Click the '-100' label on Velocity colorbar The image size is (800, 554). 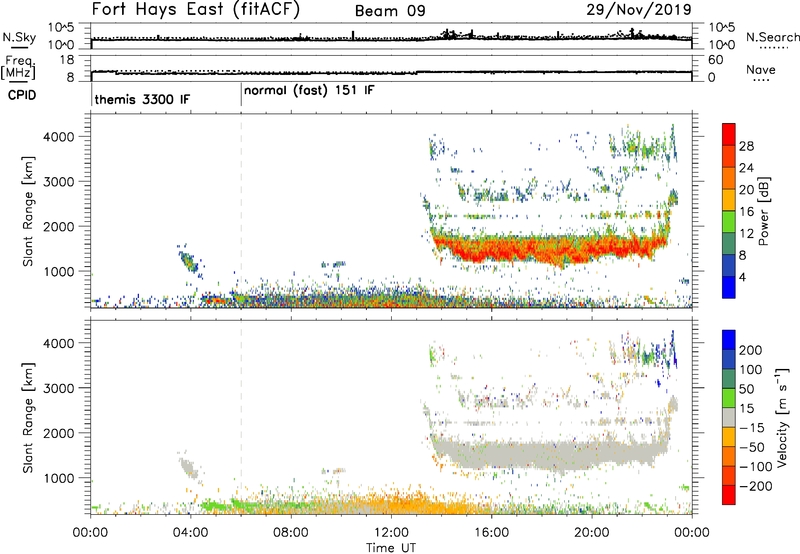(756, 467)
